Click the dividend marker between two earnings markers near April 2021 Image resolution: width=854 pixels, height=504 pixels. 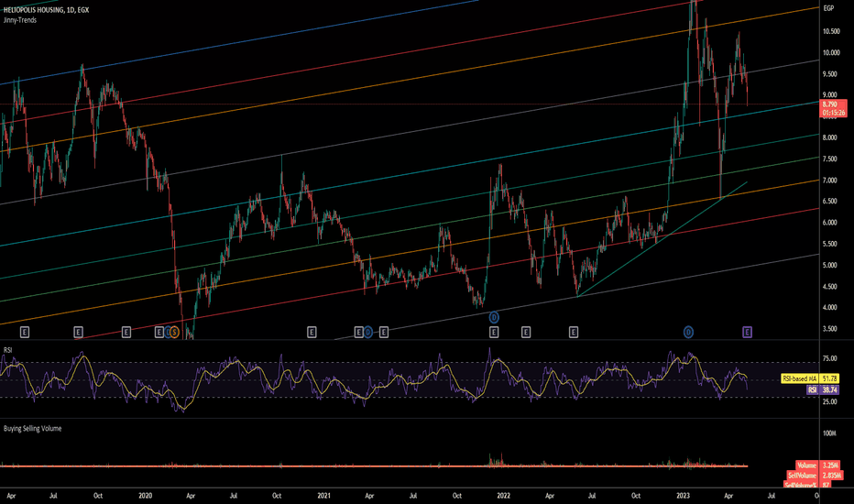click(368, 332)
